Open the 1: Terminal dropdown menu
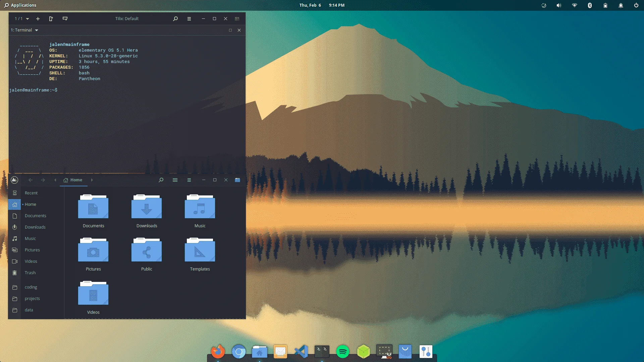Viewport: 644px width, 362px height. point(24,30)
